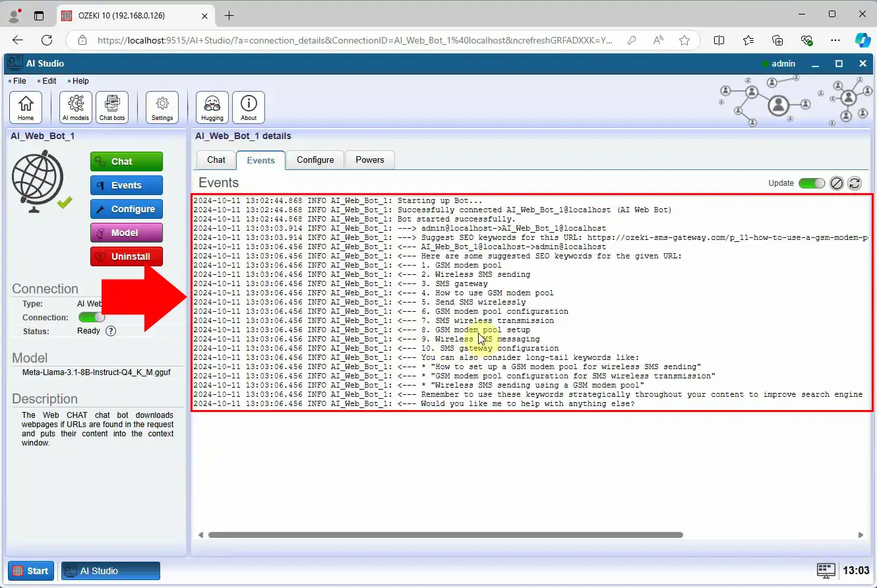Toggle the Connection switch

tap(91, 318)
